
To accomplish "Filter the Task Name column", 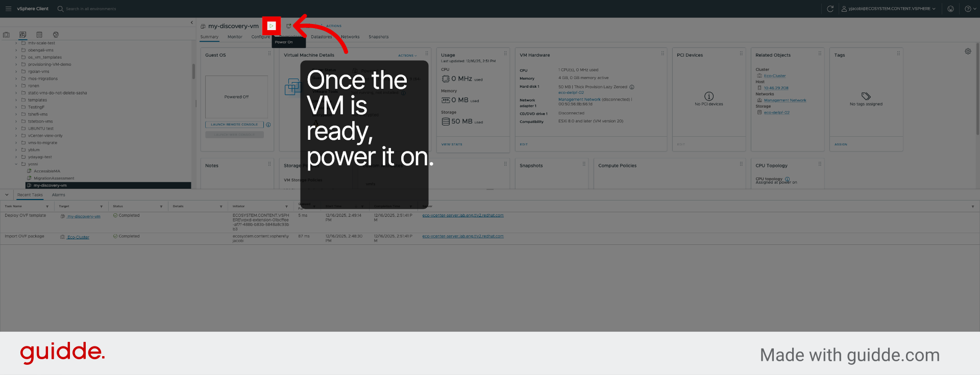I will click(x=47, y=207).
